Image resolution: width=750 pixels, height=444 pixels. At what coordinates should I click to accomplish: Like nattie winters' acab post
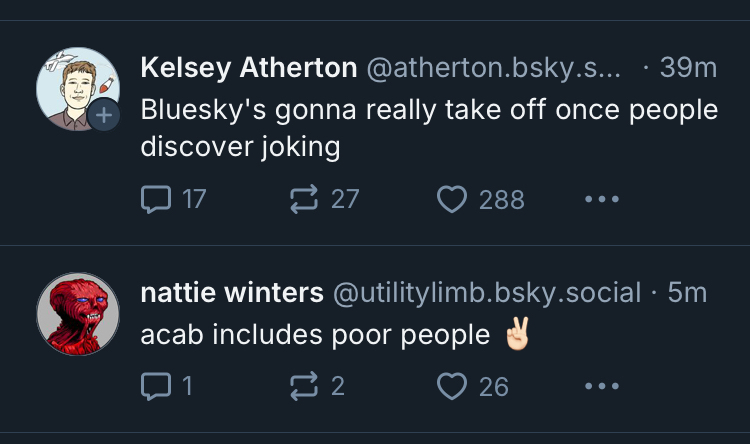453,385
